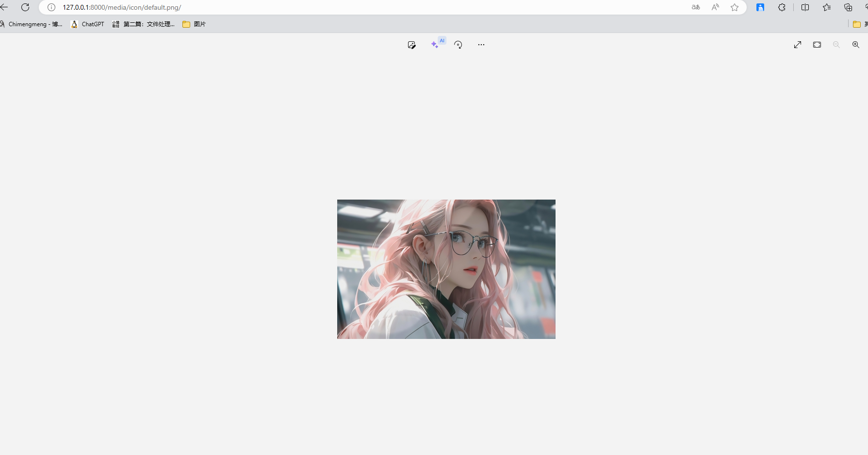View site information icon
This screenshot has height=455, width=868.
pyautogui.click(x=51, y=7)
